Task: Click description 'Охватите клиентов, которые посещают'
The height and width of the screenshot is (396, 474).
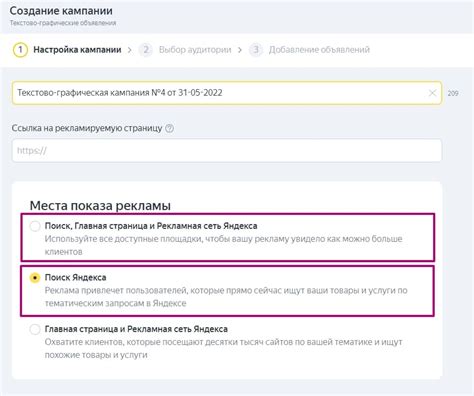Action: pos(224,349)
